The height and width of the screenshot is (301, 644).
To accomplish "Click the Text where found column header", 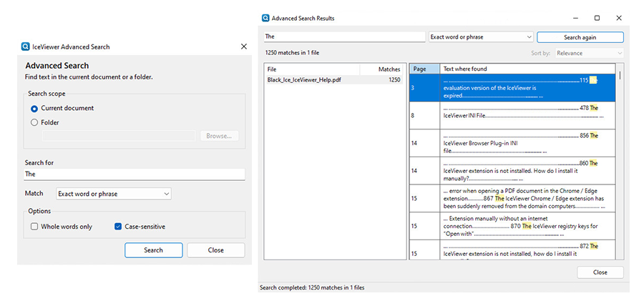I will coord(527,69).
